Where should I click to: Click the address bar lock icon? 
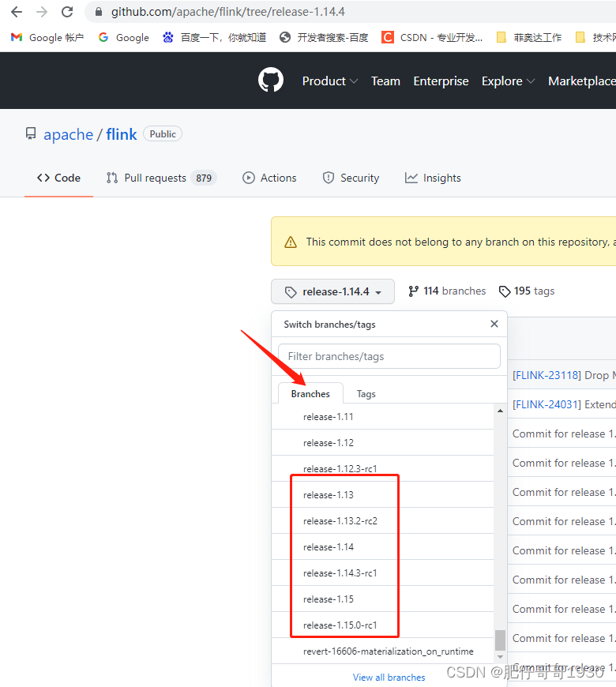[x=99, y=12]
